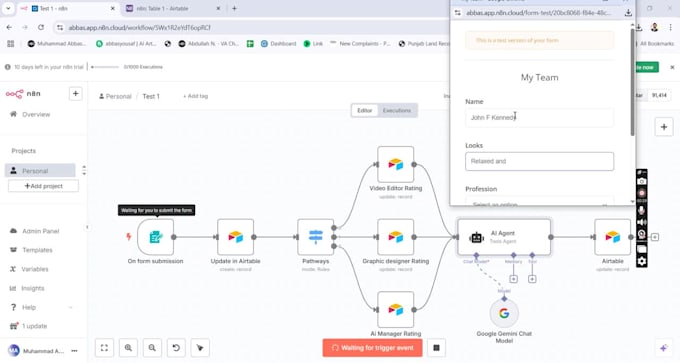Viewport: 680px width, 363px height.
Task: Click the fit-to-view canvas button
Action: click(104, 347)
